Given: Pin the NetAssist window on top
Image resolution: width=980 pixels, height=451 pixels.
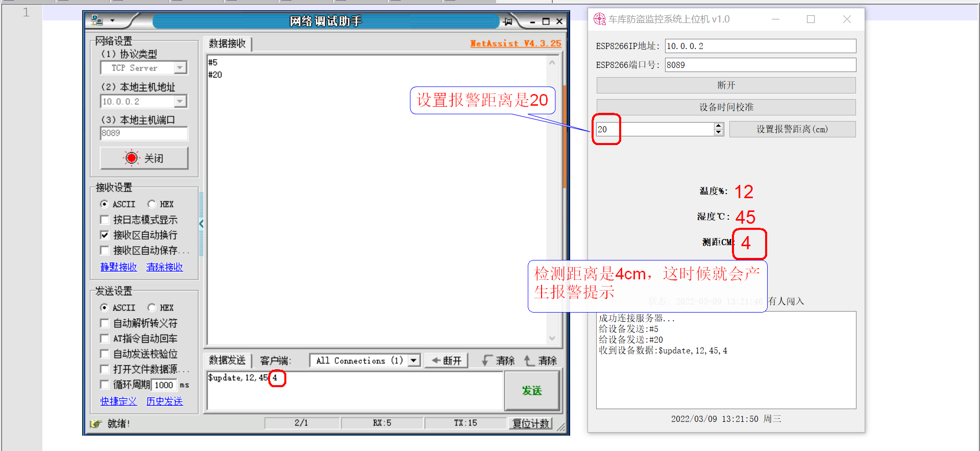Looking at the screenshot, I should tap(508, 21).
